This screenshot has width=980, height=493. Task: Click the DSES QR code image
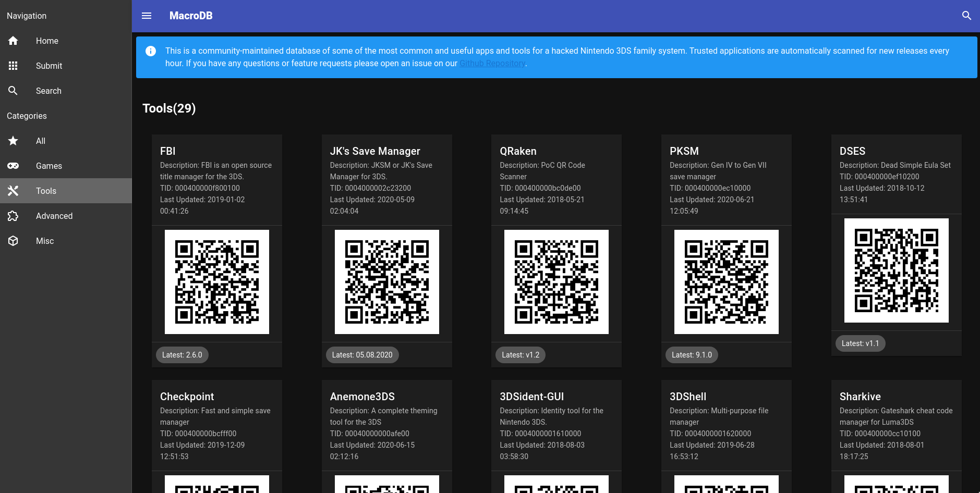point(896,270)
